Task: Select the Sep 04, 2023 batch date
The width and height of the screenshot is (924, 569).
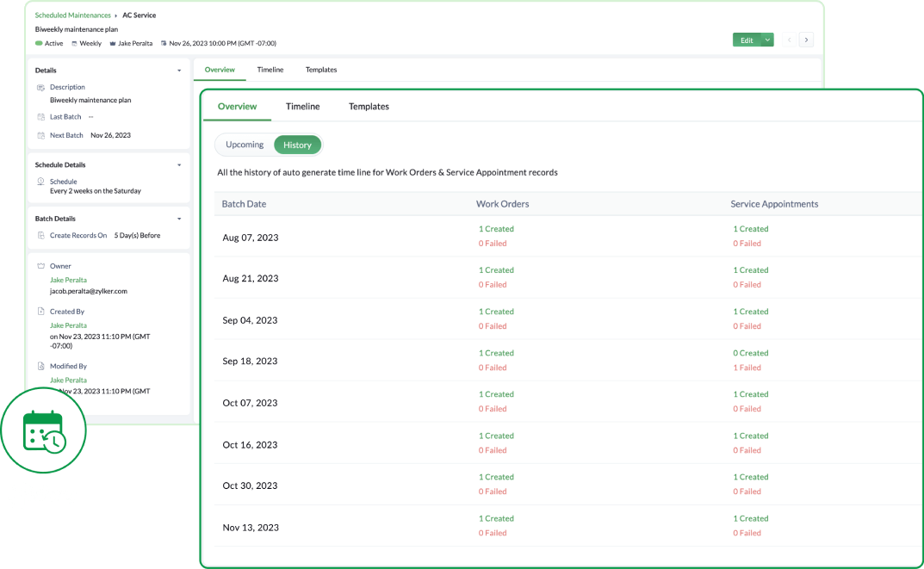Action: pos(250,320)
